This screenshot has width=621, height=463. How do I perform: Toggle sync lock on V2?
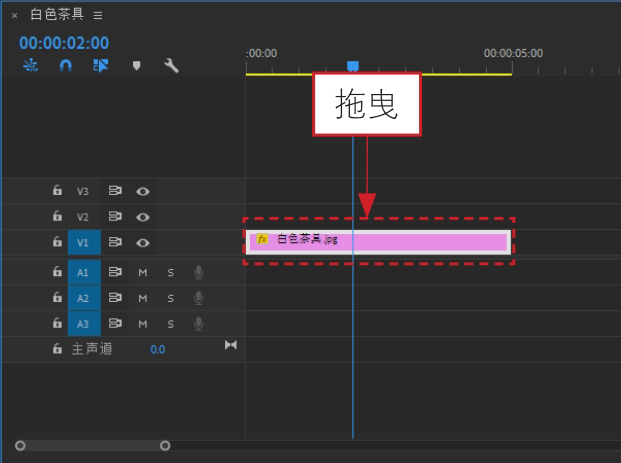115,217
